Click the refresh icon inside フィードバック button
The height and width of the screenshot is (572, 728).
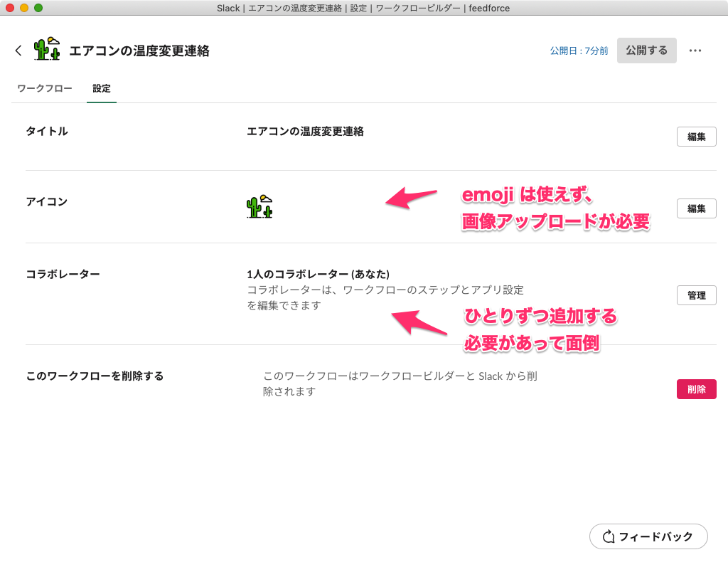609,536
